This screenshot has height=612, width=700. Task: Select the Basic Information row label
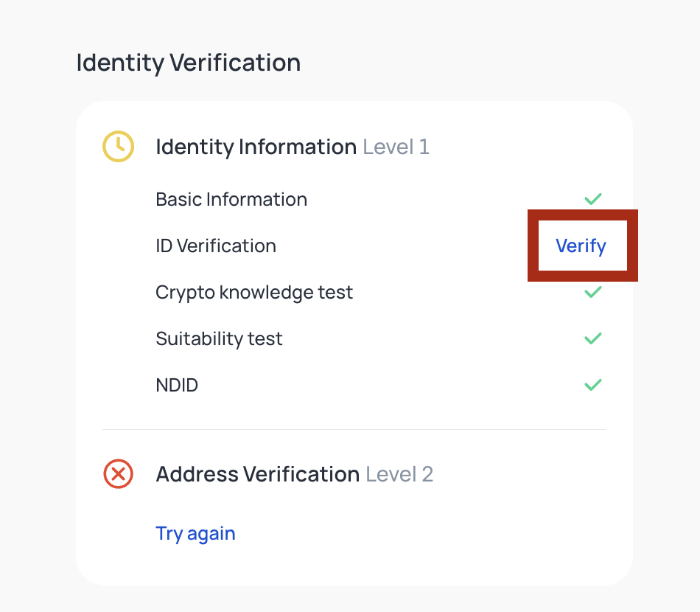pos(231,199)
